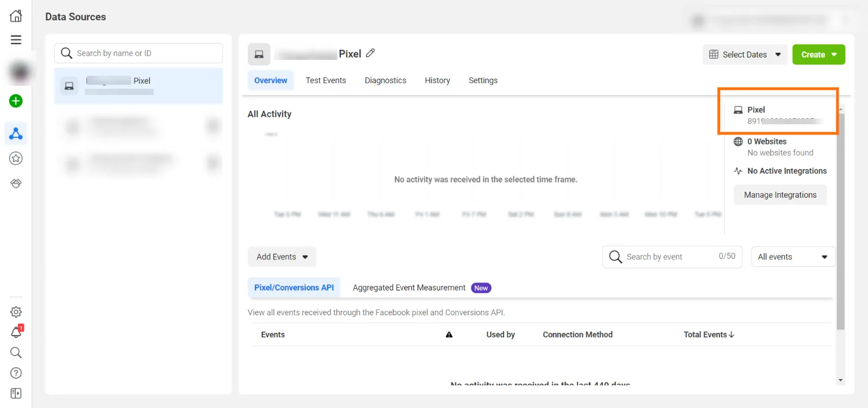Rename the Pixel using the pencil icon

pyautogui.click(x=371, y=53)
